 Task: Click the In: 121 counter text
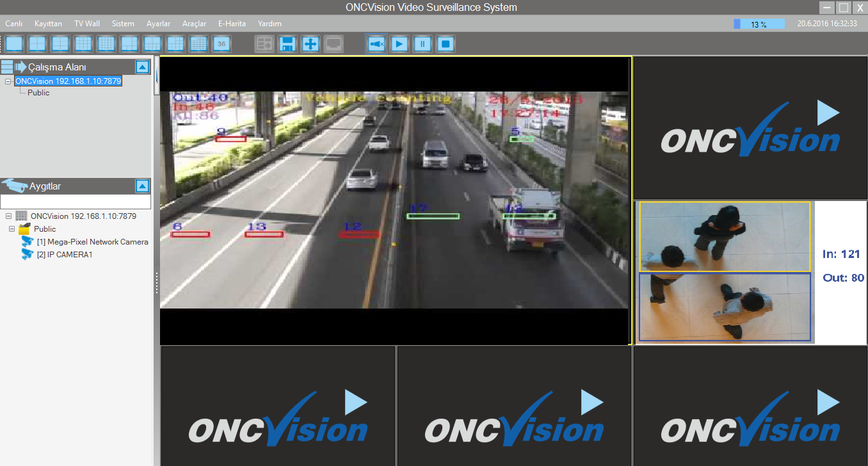(841, 254)
